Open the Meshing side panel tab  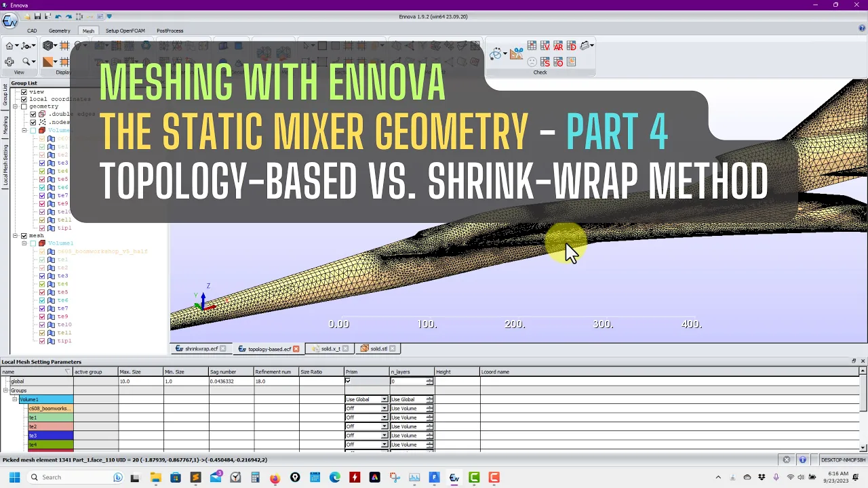click(x=5, y=125)
